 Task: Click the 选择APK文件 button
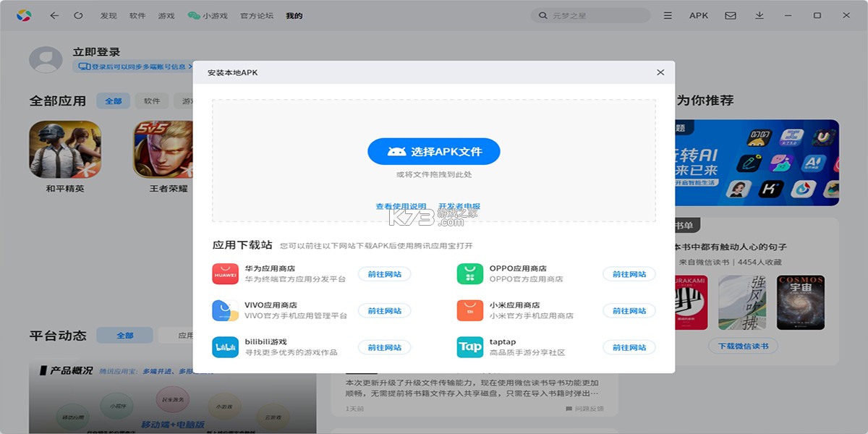(434, 152)
